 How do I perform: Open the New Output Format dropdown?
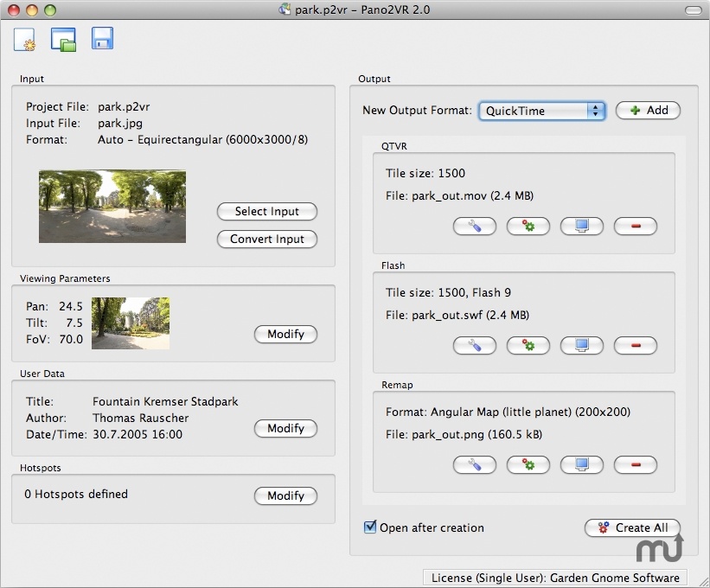point(540,111)
